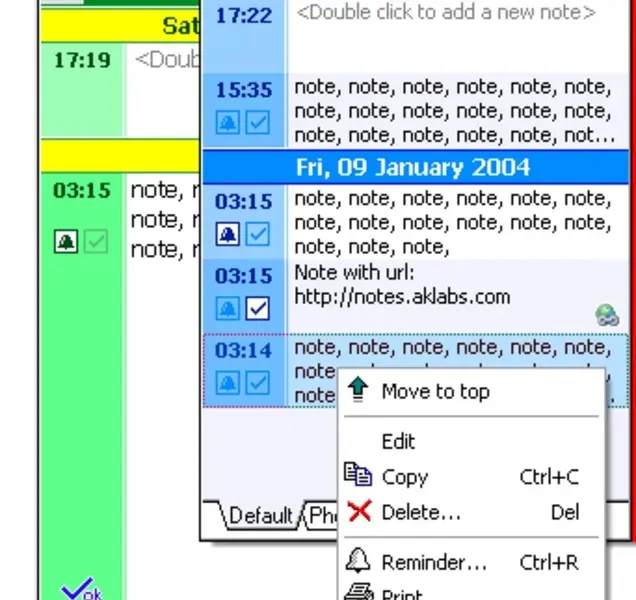The height and width of the screenshot is (600, 636).
Task: Click the bell icon on the 03:14 note
Action: [227, 383]
